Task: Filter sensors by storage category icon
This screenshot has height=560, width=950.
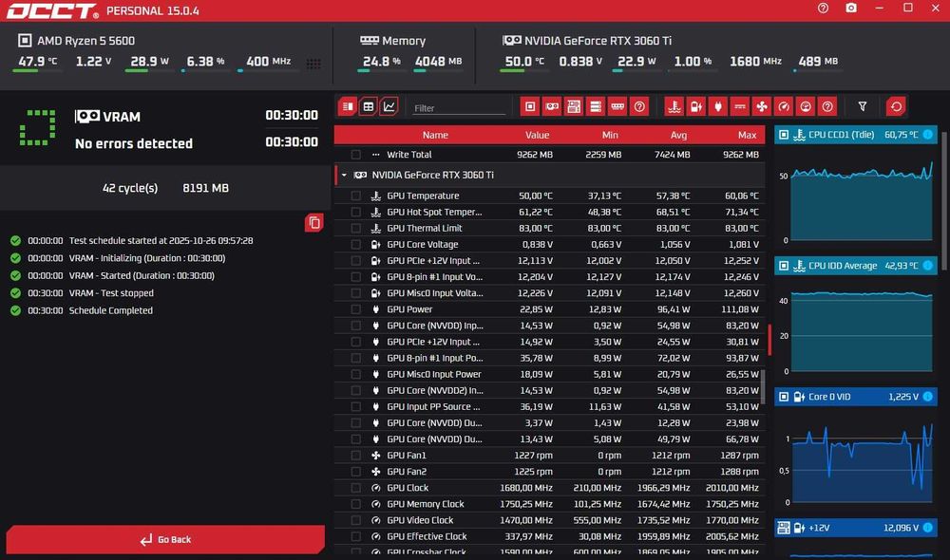Action: pyautogui.click(x=596, y=106)
